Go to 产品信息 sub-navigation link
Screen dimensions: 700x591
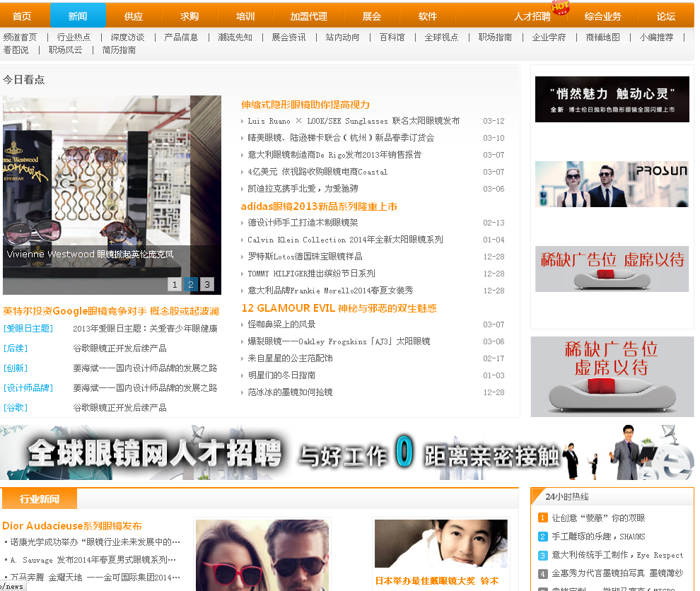point(181,37)
